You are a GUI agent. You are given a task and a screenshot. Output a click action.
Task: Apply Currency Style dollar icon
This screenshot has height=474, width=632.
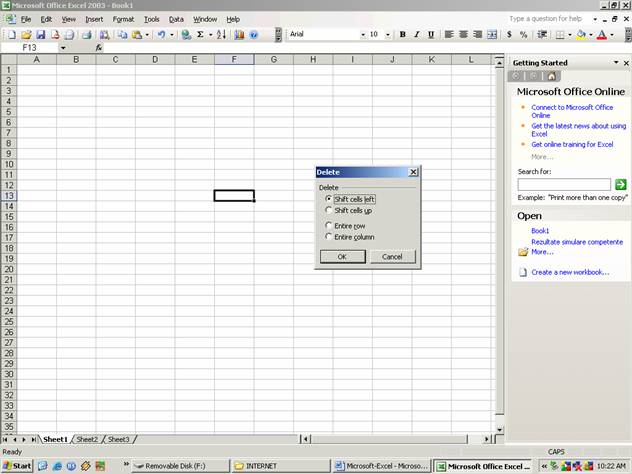pos(509,35)
